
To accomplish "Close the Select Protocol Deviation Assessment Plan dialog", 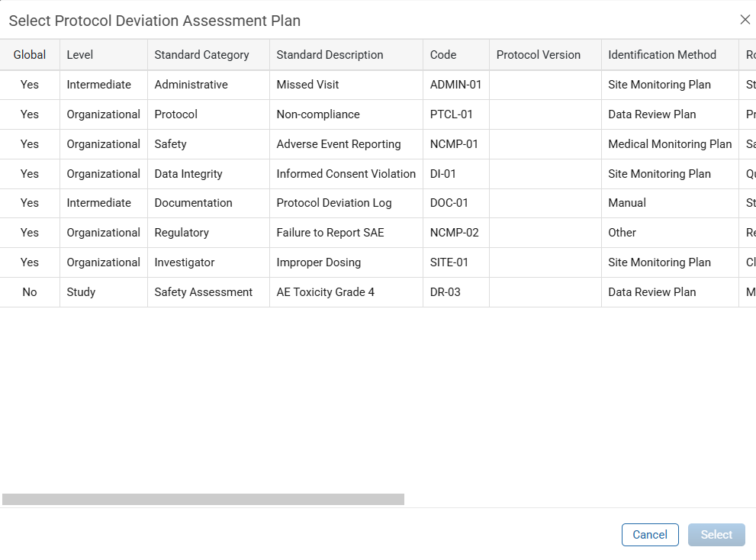I will click(745, 19).
